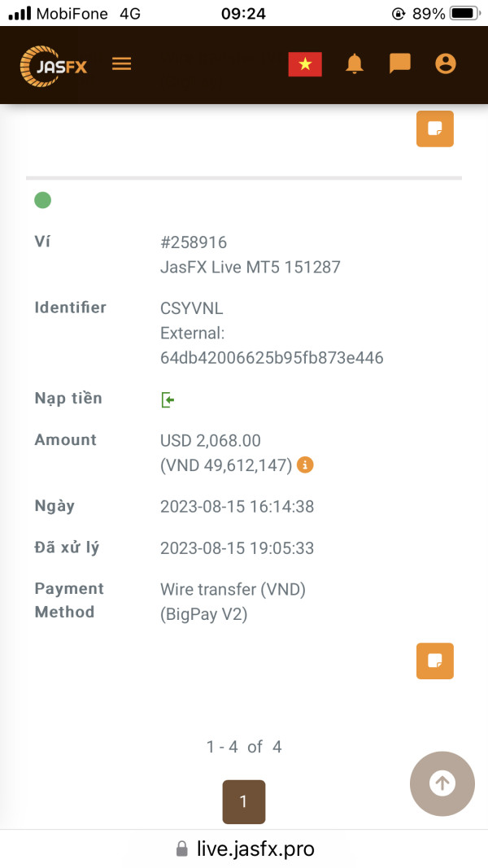The width and height of the screenshot is (488, 868).
Task: Change language via Vietnam flag
Action: pyautogui.click(x=305, y=64)
